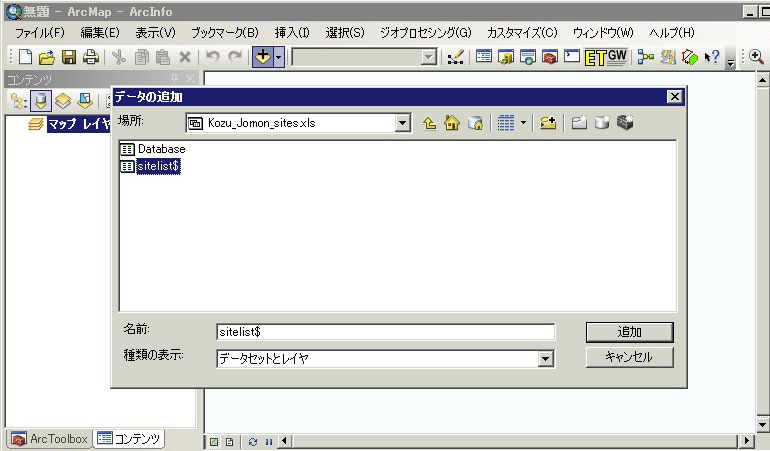Click the Delete X icon
The image size is (770, 451).
[x=185, y=57]
